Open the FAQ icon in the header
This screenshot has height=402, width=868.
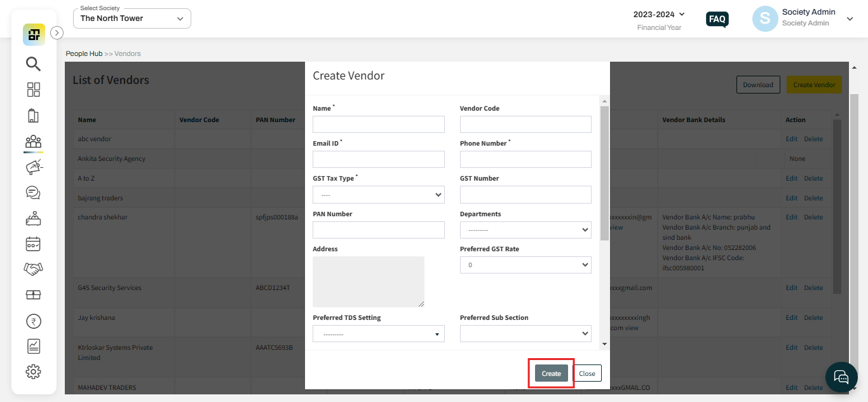coord(717,19)
